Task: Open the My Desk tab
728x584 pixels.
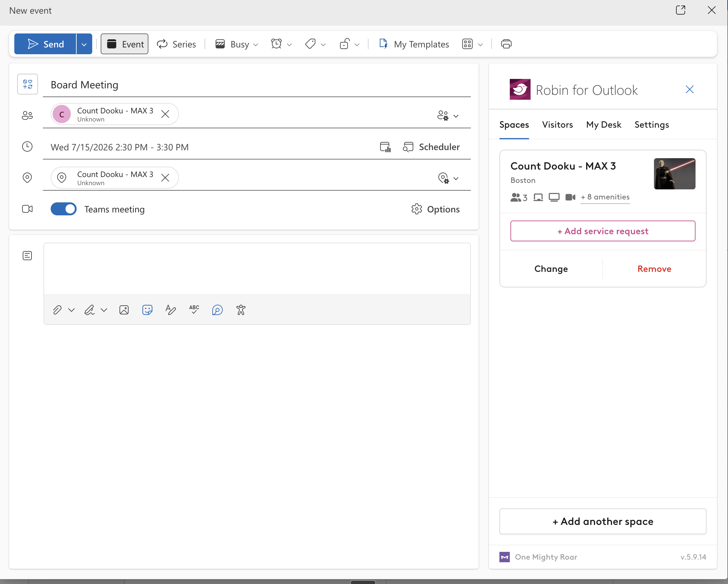Action: (x=604, y=125)
